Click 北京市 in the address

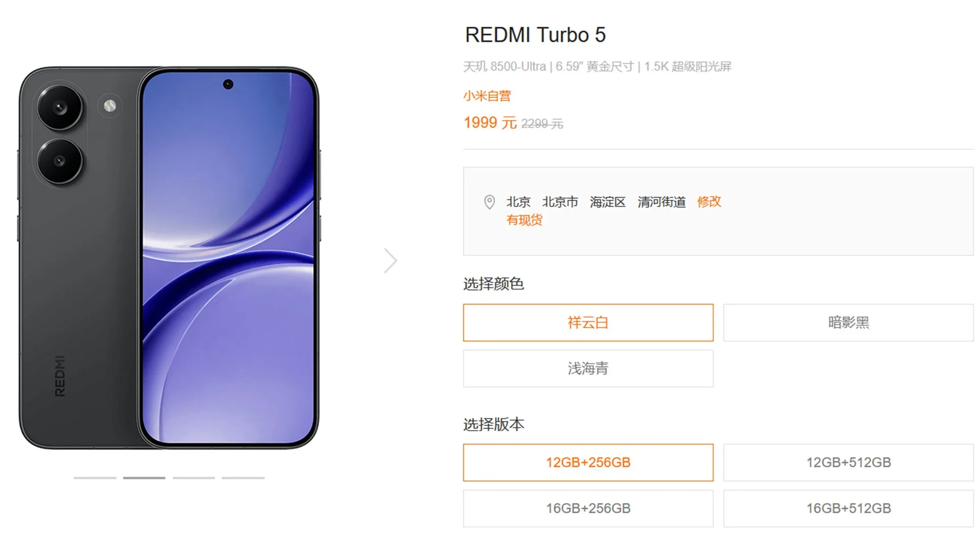[x=560, y=202]
